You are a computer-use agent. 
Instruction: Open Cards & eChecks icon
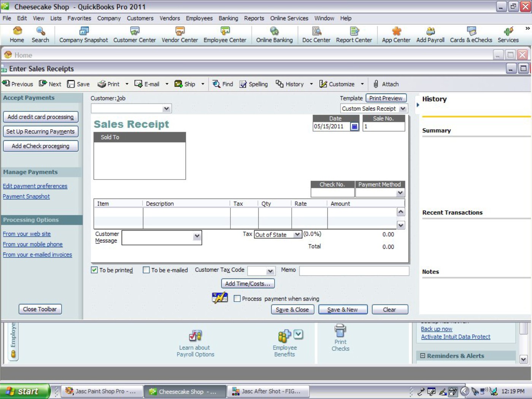[x=471, y=35]
